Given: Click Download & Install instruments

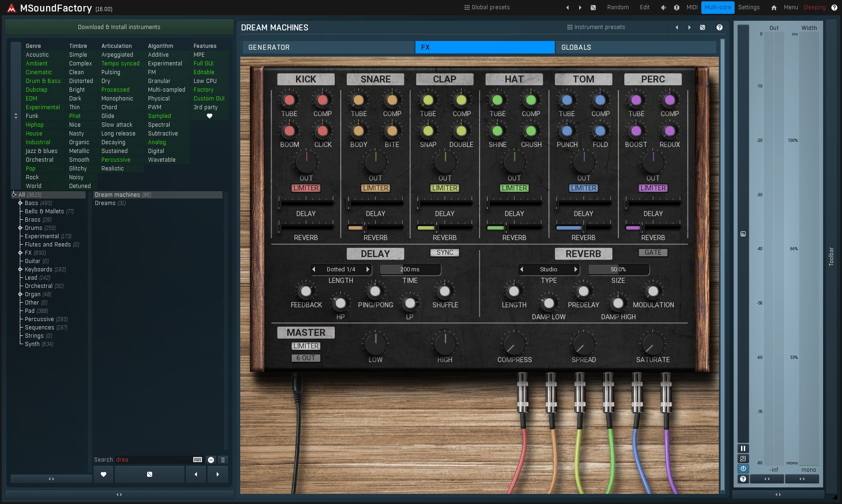Looking at the screenshot, I should point(119,27).
